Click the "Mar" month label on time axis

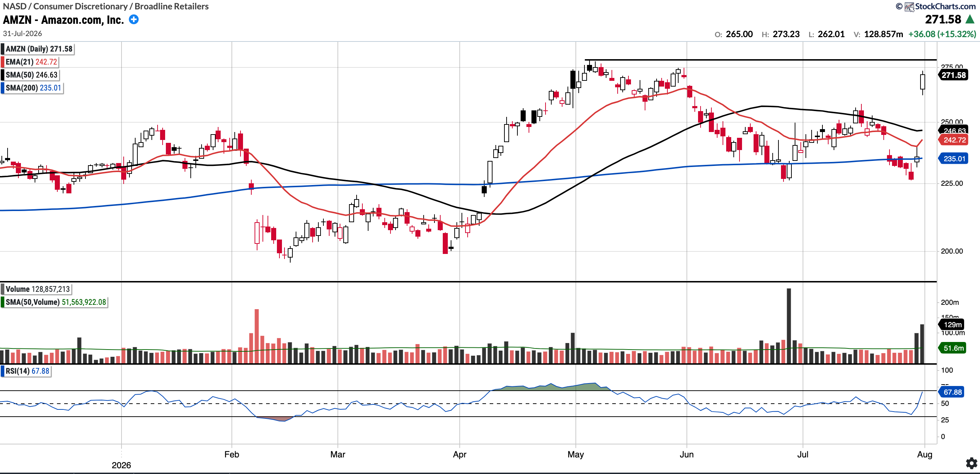(x=338, y=454)
